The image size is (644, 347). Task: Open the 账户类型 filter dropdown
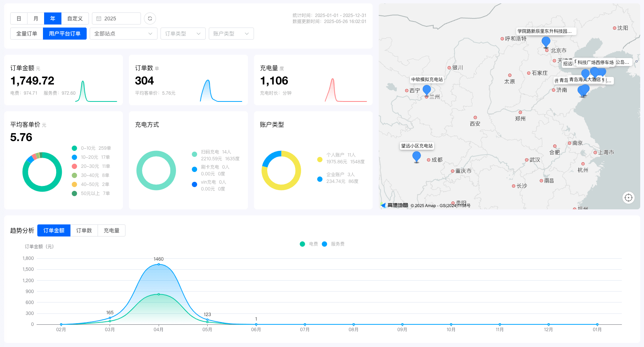point(231,34)
